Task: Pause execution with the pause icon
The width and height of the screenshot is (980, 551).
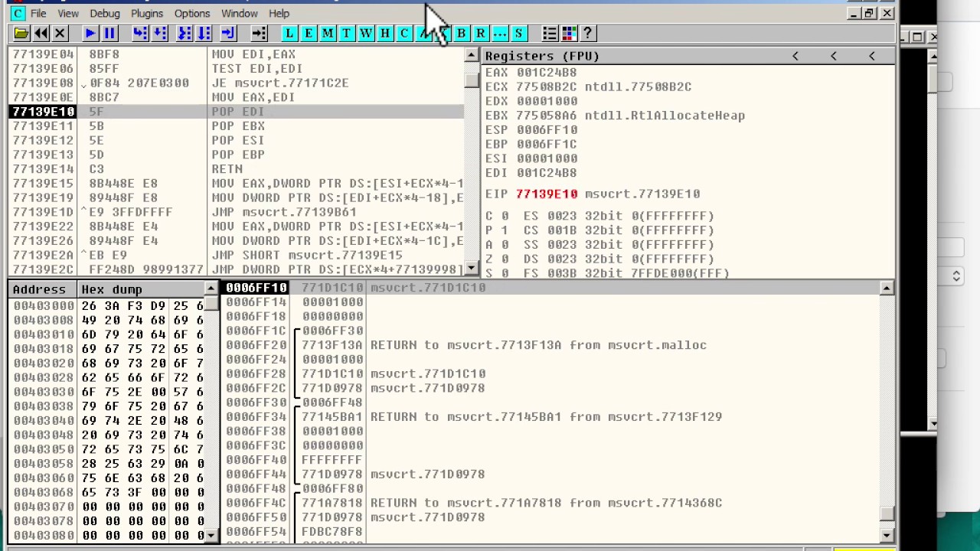Action: point(109,34)
